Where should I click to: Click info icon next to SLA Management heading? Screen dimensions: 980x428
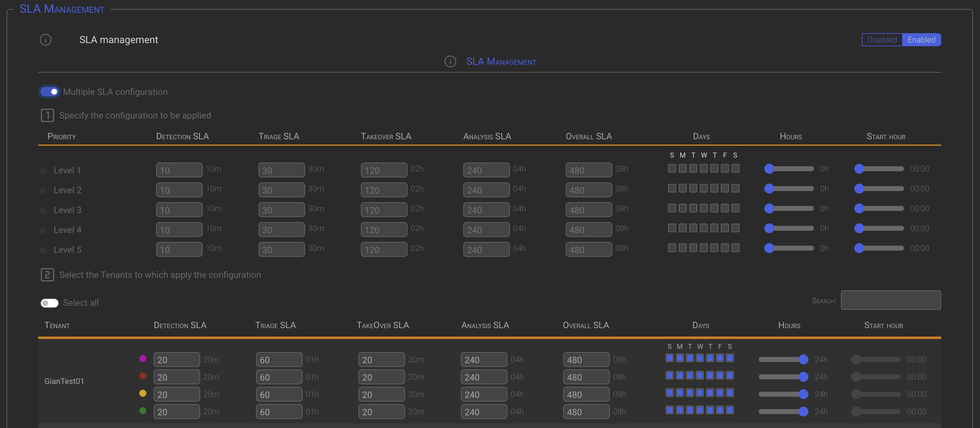tap(450, 62)
